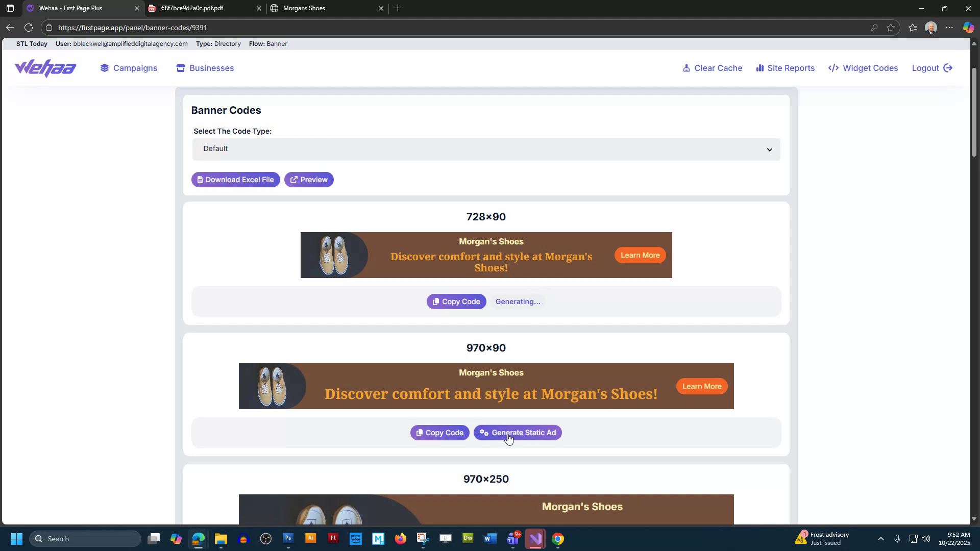Open the browser ellipsis menu
This screenshot has height=551, width=980.
coord(949,27)
